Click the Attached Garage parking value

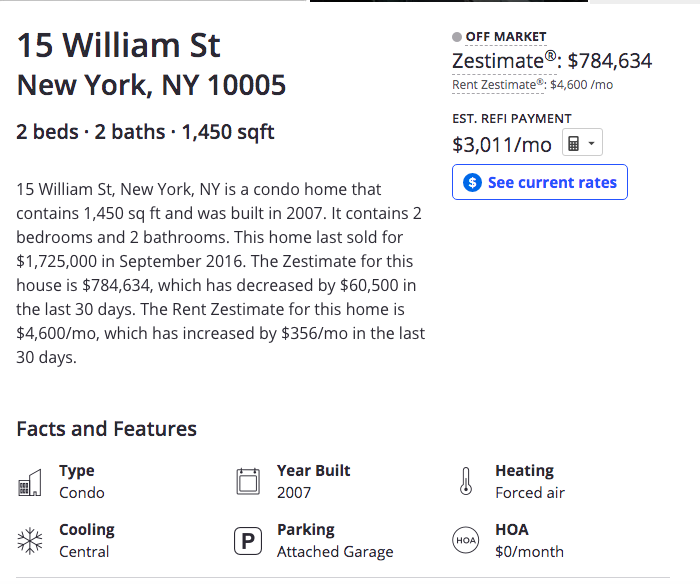coord(335,552)
